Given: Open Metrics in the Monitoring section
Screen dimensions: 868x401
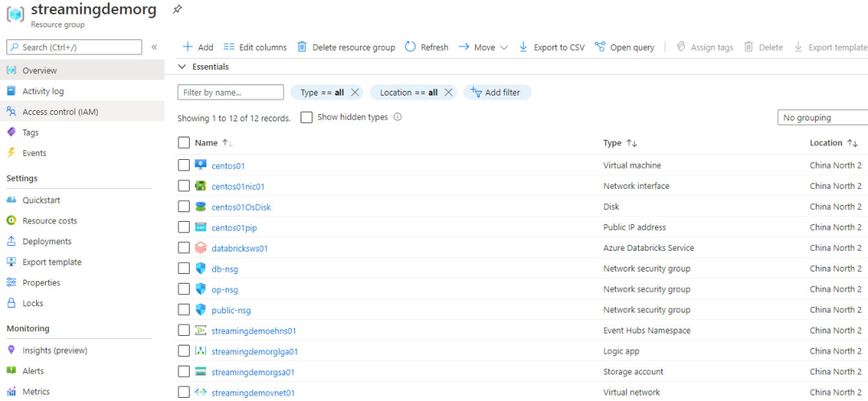Looking at the screenshot, I should click(x=36, y=391).
